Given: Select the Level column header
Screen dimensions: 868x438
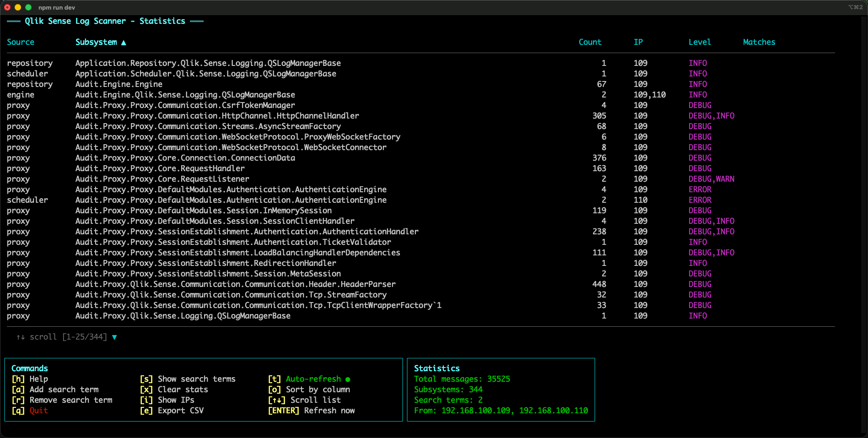Looking at the screenshot, I should (700, 42).
